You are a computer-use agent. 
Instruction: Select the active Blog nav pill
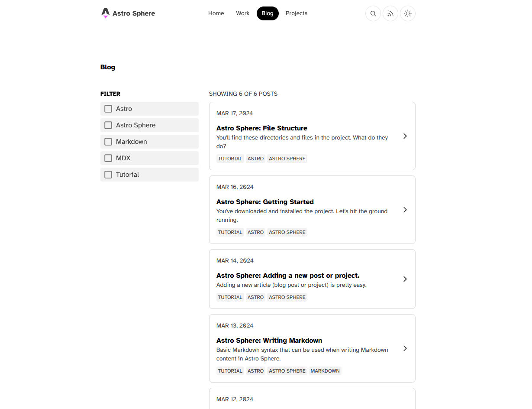pyautogui.click(x=268, y=13)
